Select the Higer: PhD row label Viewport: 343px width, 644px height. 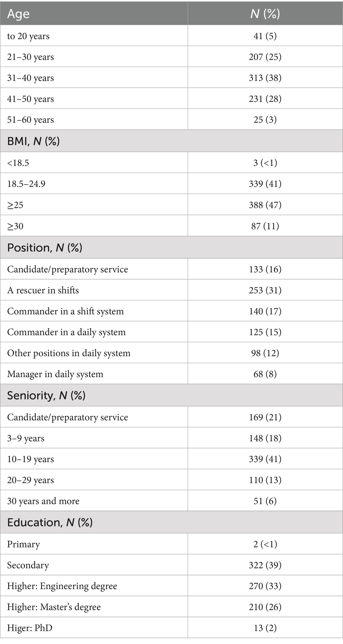(x=30, y=628)
